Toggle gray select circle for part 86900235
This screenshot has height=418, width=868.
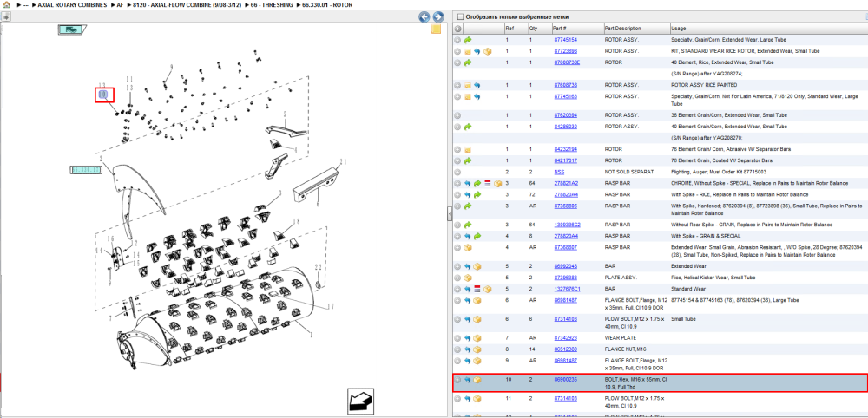pos(457,380)
